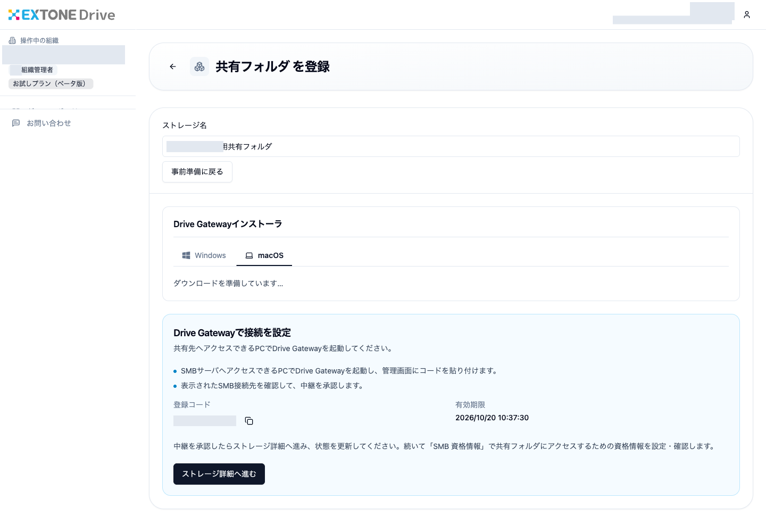The image size is (766, 532).
Task: Click the ストレージ名 label
Action: [x=185, y=125]
